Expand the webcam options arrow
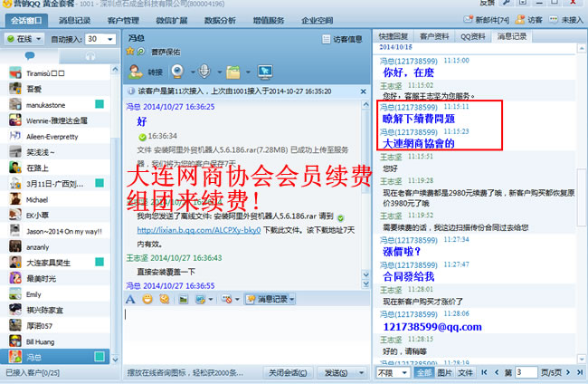Viewport: 588px width, 384px height. pos(193,72)
